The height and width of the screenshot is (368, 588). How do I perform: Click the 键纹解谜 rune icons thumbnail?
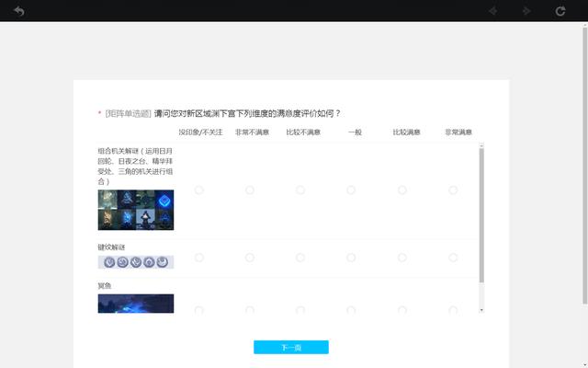pyautogui.click(x=136, y=262)
